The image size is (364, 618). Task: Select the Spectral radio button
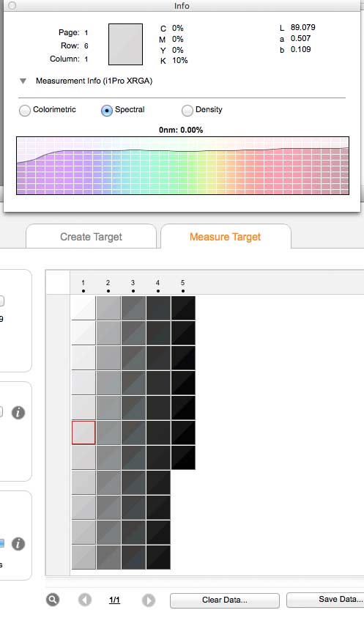tap(107, 111)
